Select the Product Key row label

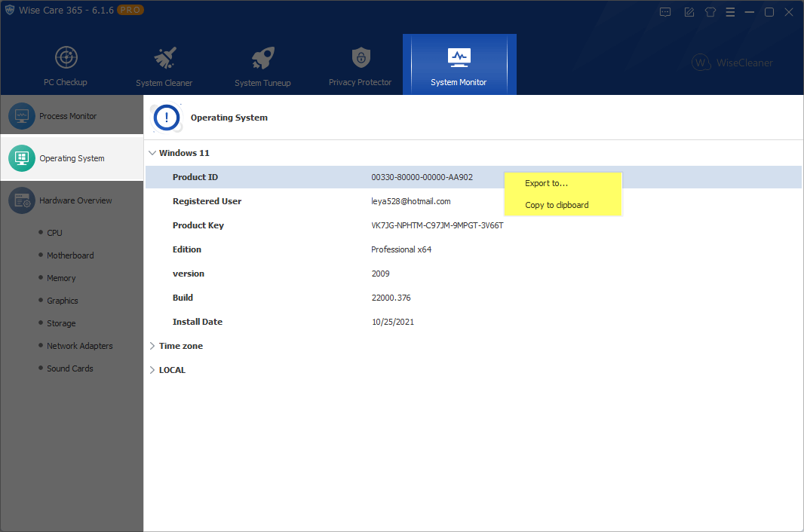[x=198, y=225]
